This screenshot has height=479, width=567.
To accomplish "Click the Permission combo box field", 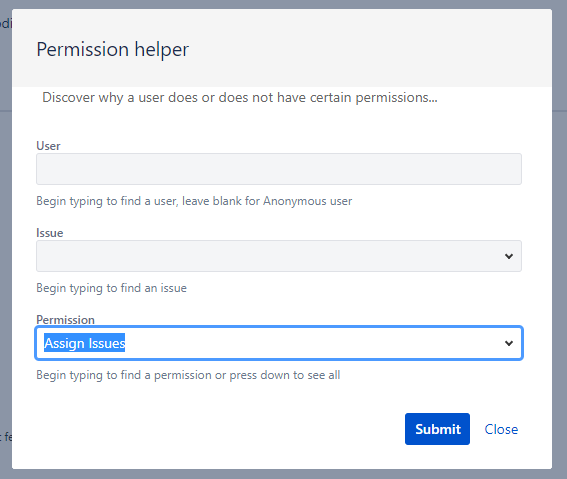I will click(279, 343).
